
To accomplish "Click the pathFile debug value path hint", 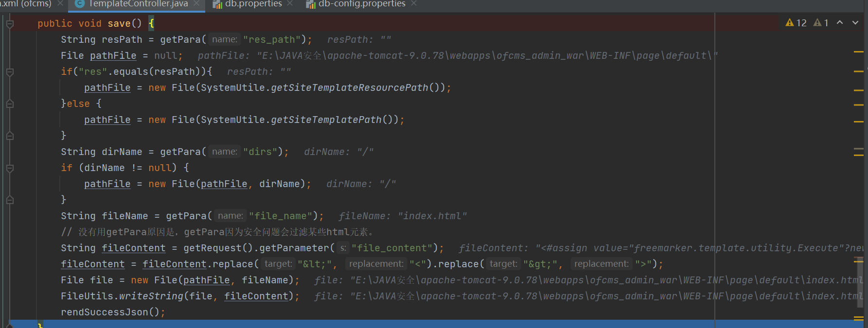I will [x=458, y=55].
